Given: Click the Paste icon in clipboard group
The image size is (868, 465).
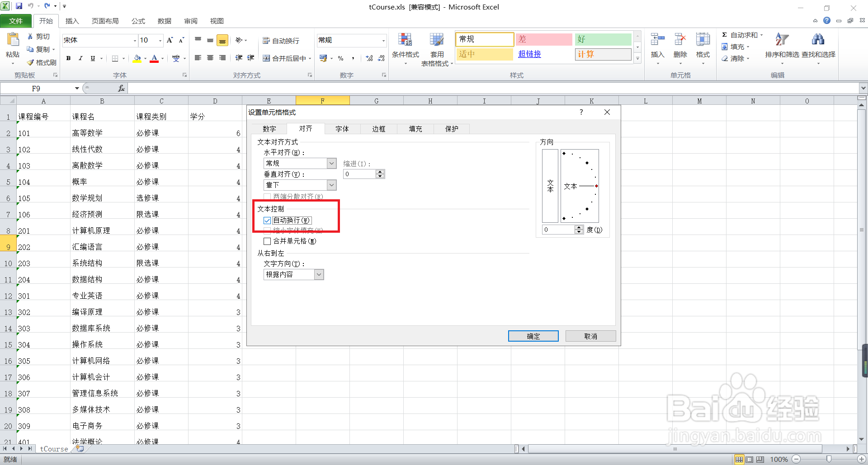Looking at the screenshot, I should pos(13,40).
